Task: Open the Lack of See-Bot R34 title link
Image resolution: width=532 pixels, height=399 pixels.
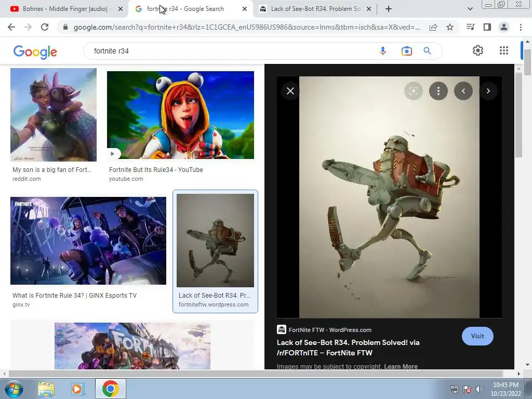Action: click(348, 348)
